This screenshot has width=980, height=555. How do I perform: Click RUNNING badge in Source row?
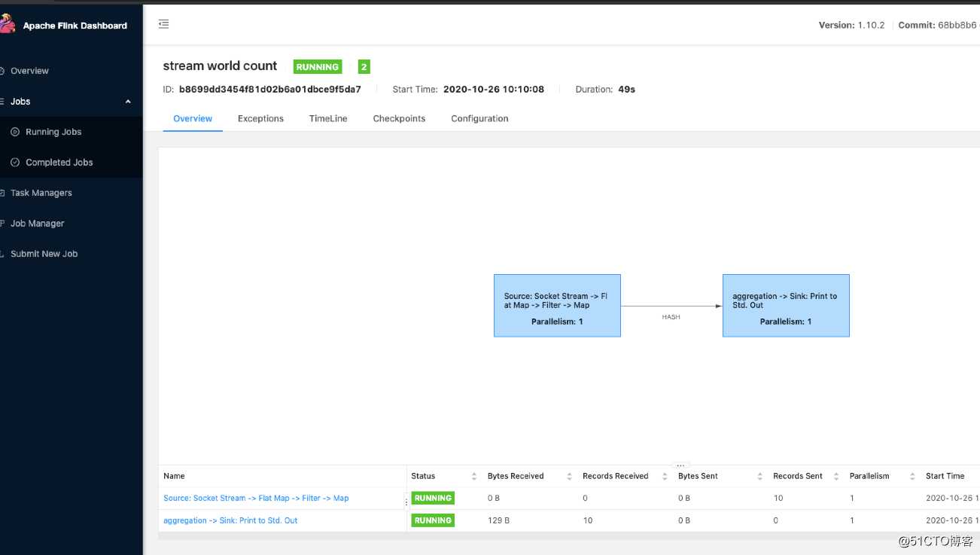433,498
